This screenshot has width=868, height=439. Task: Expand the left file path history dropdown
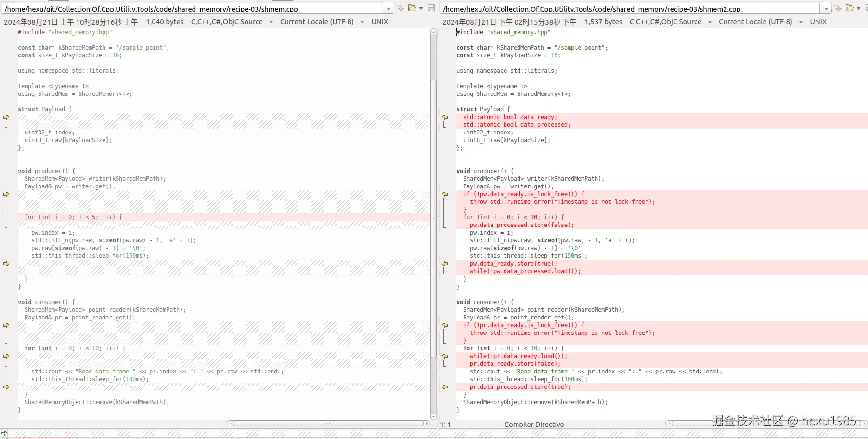[x=389, y=9]
